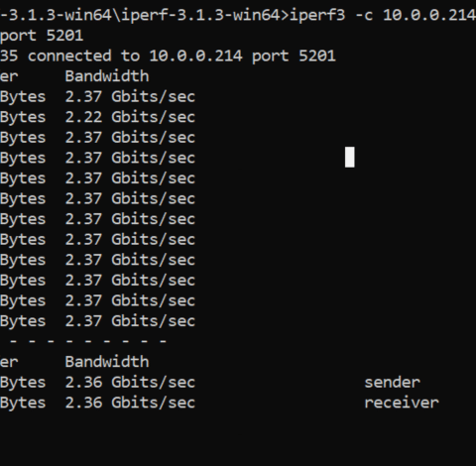Click 5201 ending the connected line
The width and height of the screenshot is (476, 466).
317,56
